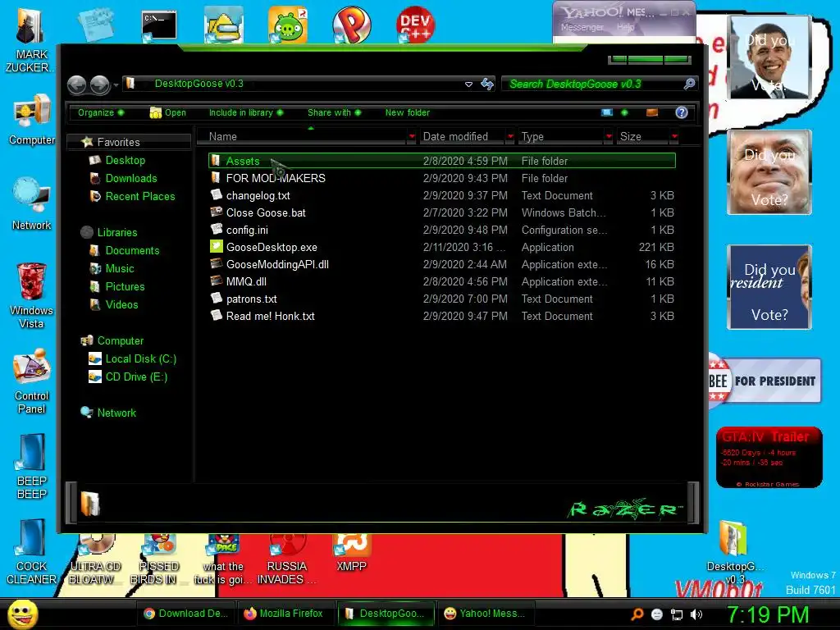Select the GooseDesktop.exe application icon
This screenshot has height=630, width=840.
[x=217, y=247]
